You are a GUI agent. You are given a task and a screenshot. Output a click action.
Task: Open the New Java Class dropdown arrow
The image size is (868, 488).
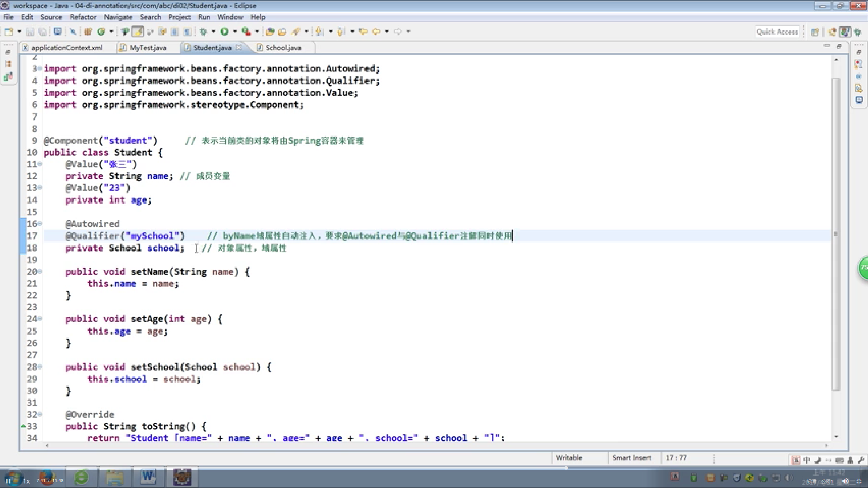pyautogui.click(x=112, y=32)
